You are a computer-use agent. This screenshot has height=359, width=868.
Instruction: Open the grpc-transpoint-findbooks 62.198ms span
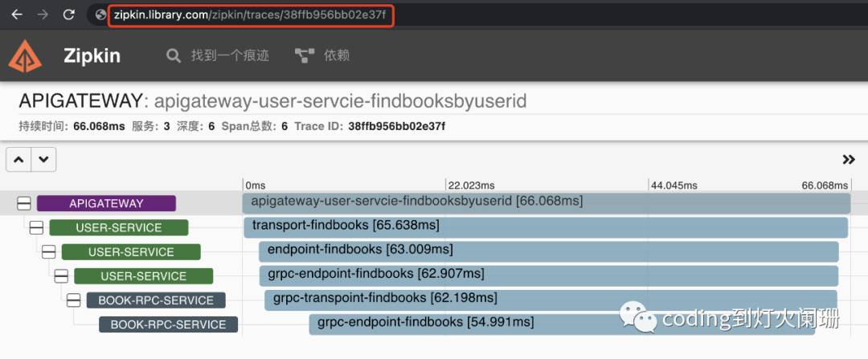[x=551, y=300]
